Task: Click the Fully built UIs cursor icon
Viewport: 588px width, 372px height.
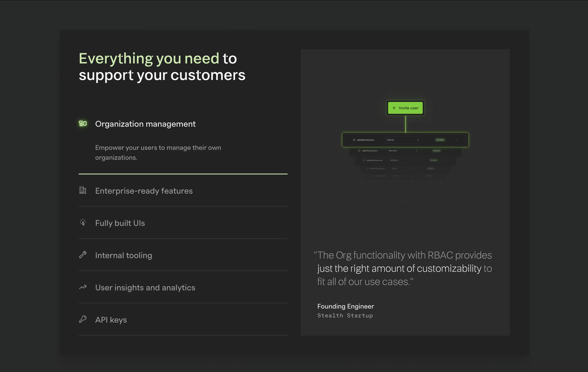Action: coord(83,222)
